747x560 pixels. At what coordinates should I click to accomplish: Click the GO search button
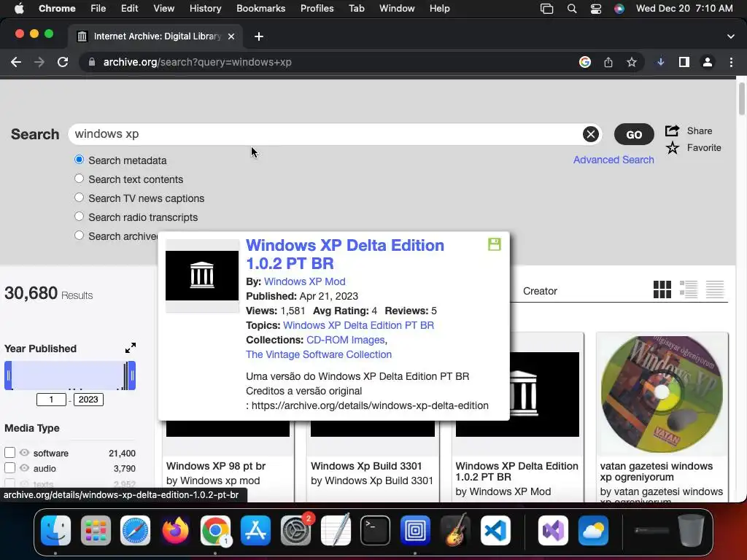tap(634, 134)
